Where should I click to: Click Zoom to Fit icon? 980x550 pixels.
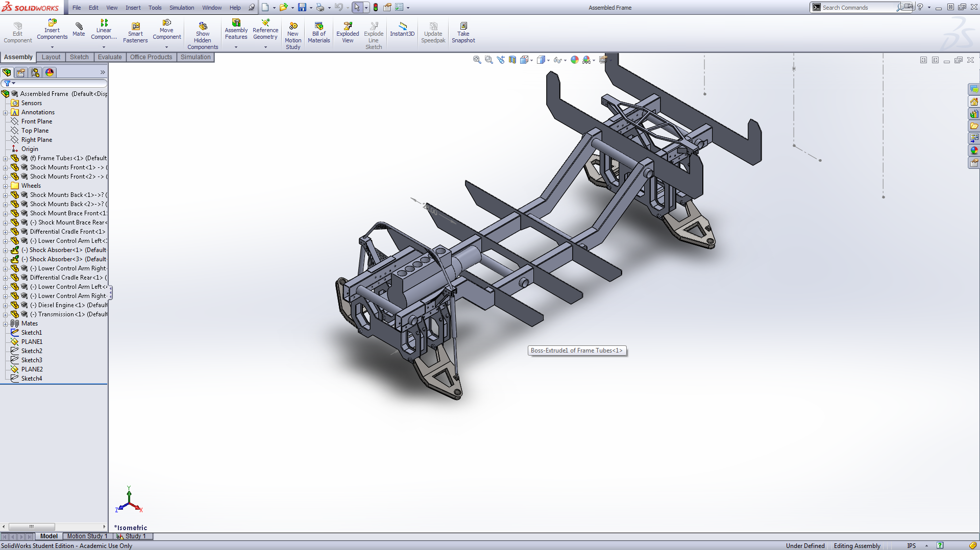click(x=477, y=60)
